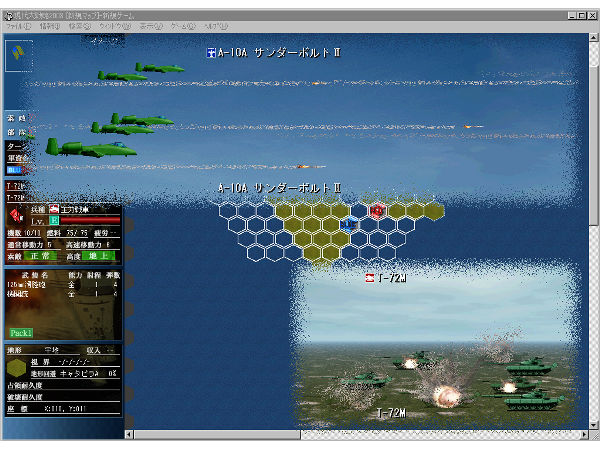Screen dimensions: 600x450
Task: Click the application icon in the title bar
Action: [x=9, y=16]
